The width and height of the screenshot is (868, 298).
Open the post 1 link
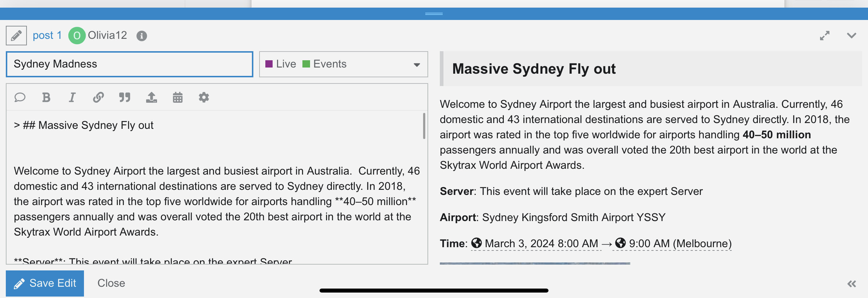[47, 36]
